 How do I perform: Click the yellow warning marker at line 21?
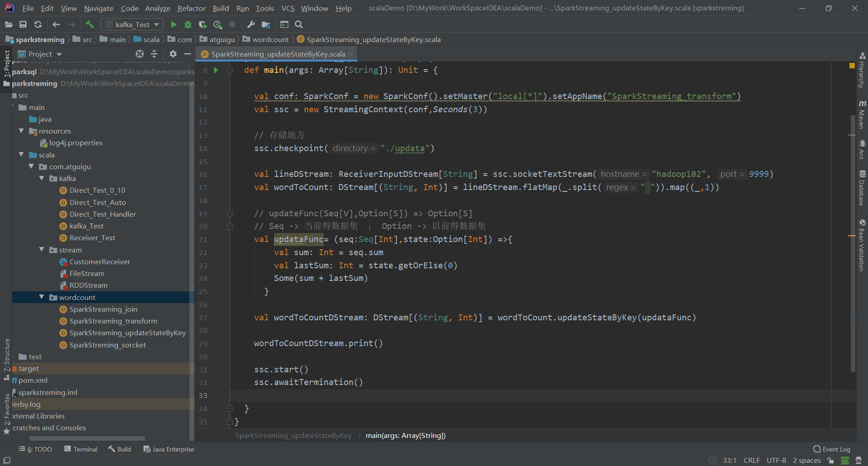(852, 236)
